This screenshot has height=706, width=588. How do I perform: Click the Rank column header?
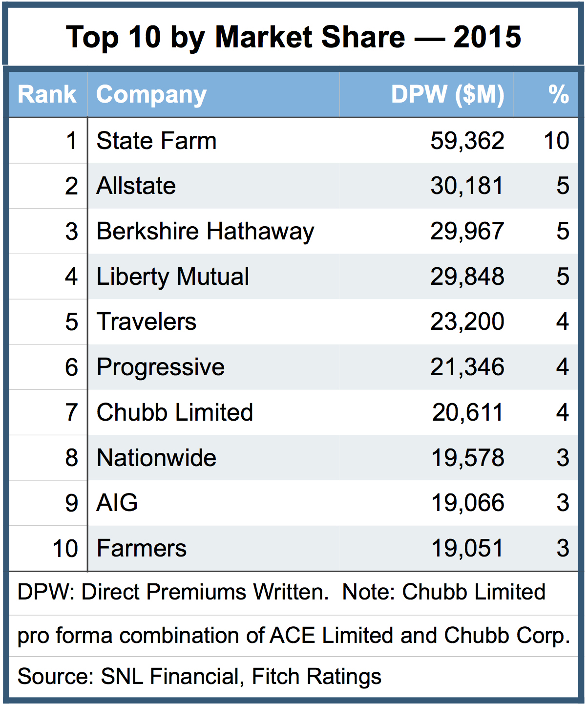tap(47, 94)
